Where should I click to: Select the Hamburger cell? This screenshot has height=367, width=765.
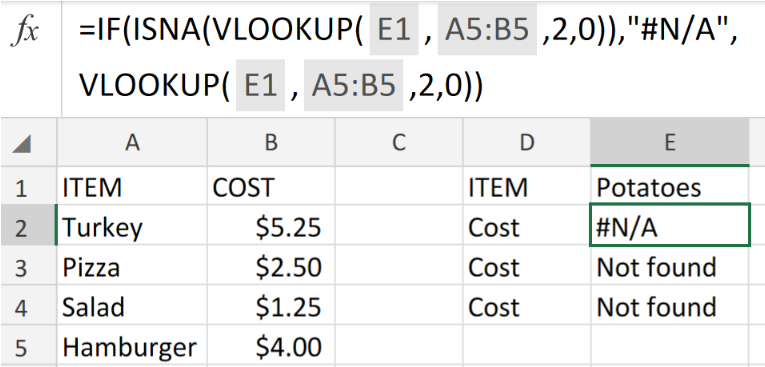pos(132,347)
